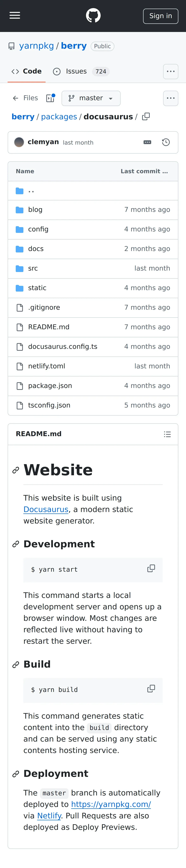Copy the yarn start command
Viewport: 186px width, 868px height.
(x=151, y=568)
